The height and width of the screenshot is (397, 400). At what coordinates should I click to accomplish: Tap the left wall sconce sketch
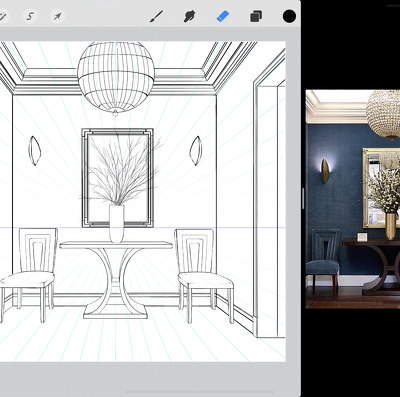(34, 150)
